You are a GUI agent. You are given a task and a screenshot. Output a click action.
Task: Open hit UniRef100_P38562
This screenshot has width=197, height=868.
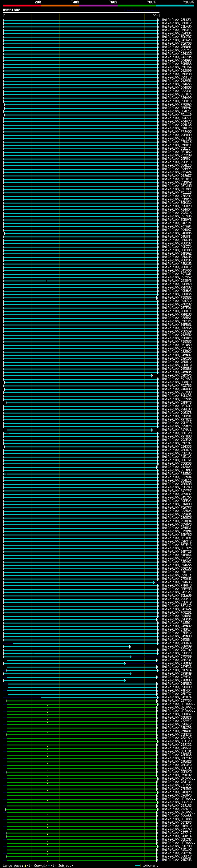pyautogui.click(x=176, y=297)
